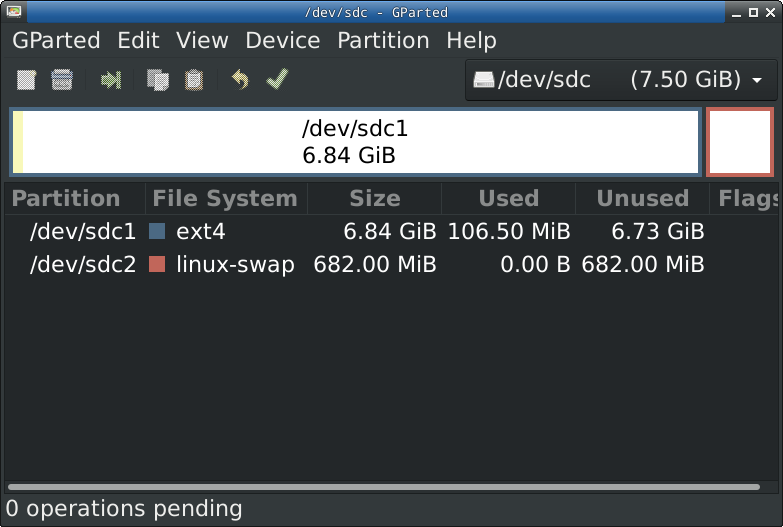Viewport: 783px width, 527px height.
Task: Click the Partition column header
Action: tap(75, 198)
